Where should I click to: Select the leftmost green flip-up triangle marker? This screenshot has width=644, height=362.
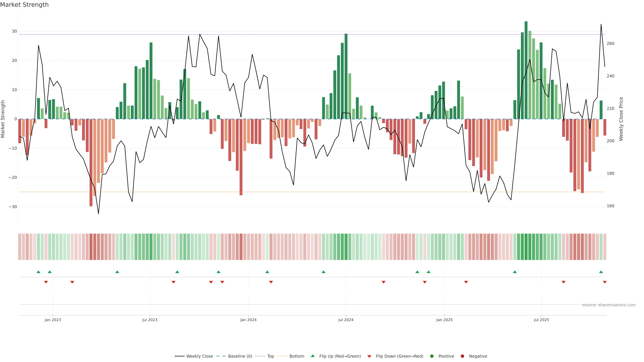[39, 272]
